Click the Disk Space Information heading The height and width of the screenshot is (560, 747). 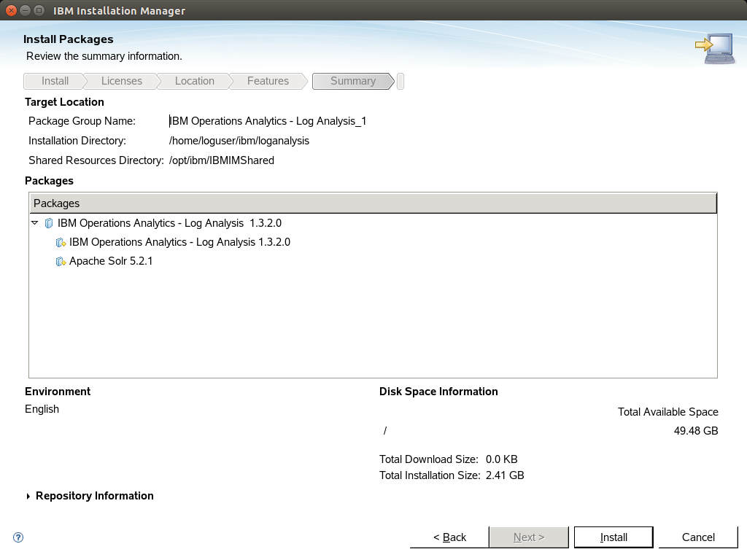coord(438,392)
